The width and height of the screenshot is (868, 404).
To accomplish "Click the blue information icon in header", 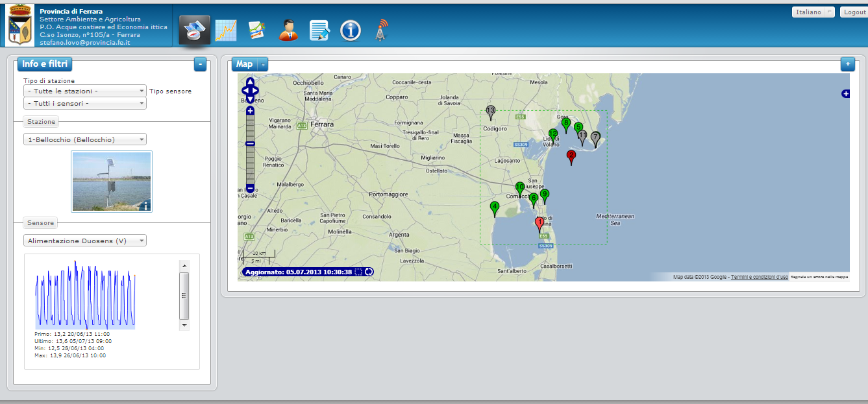I will click(351, 30).
